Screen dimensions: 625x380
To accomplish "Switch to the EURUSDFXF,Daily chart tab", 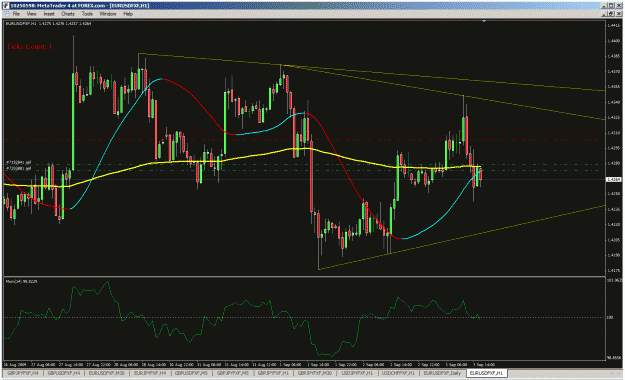I will [x=442, y=373].
